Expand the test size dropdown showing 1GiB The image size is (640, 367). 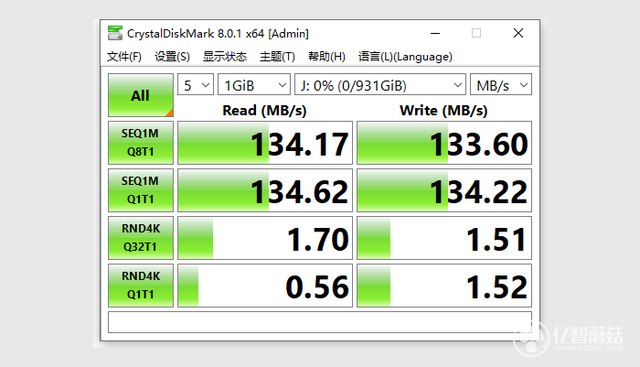tap(254, 85)
